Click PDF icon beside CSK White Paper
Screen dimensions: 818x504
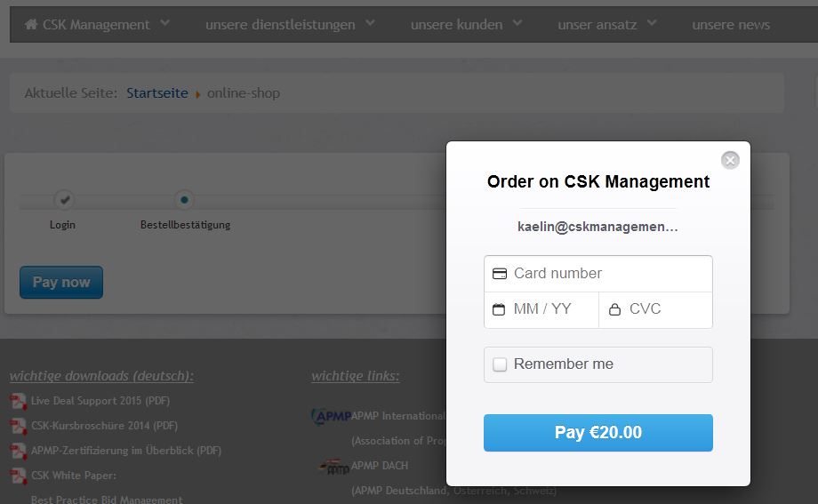[x=18, y=476]
